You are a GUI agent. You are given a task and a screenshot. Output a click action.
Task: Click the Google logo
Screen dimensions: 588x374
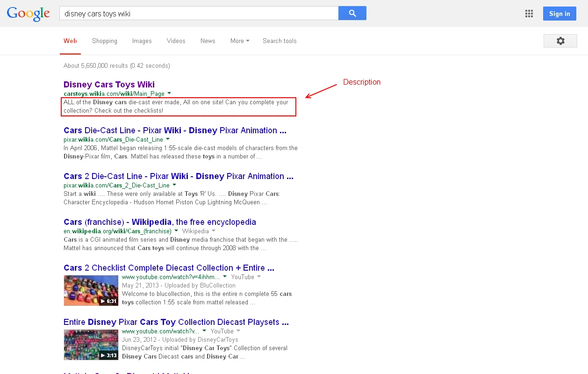(29, 14)
